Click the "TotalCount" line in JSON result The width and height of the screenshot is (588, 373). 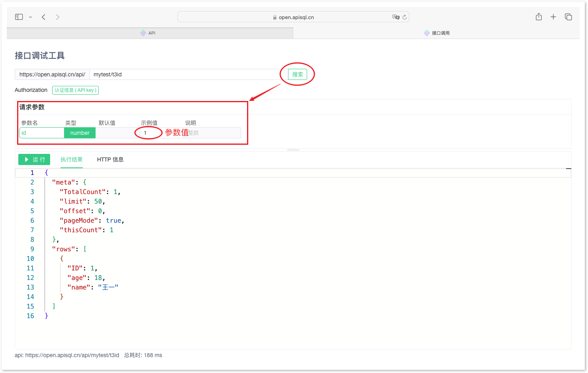point(90,192)
